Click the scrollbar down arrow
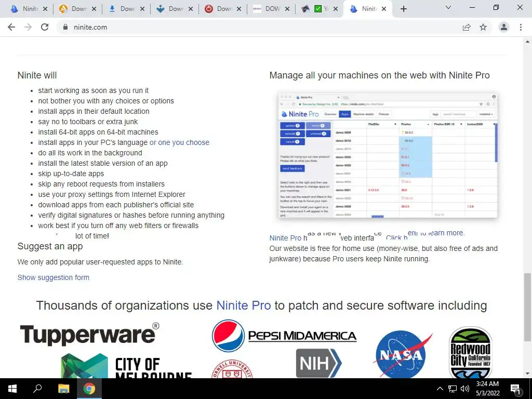This screenshot has height=399, width=532. (527, 374)
